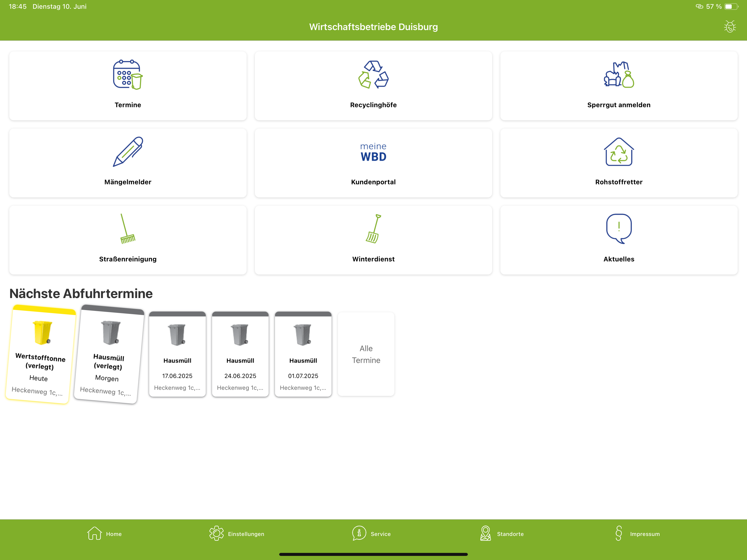Click the Wirtschaftsbetriebe Duisburg title
The height and width of the screenshot is (560, 747).
click(x=373, y=27)
